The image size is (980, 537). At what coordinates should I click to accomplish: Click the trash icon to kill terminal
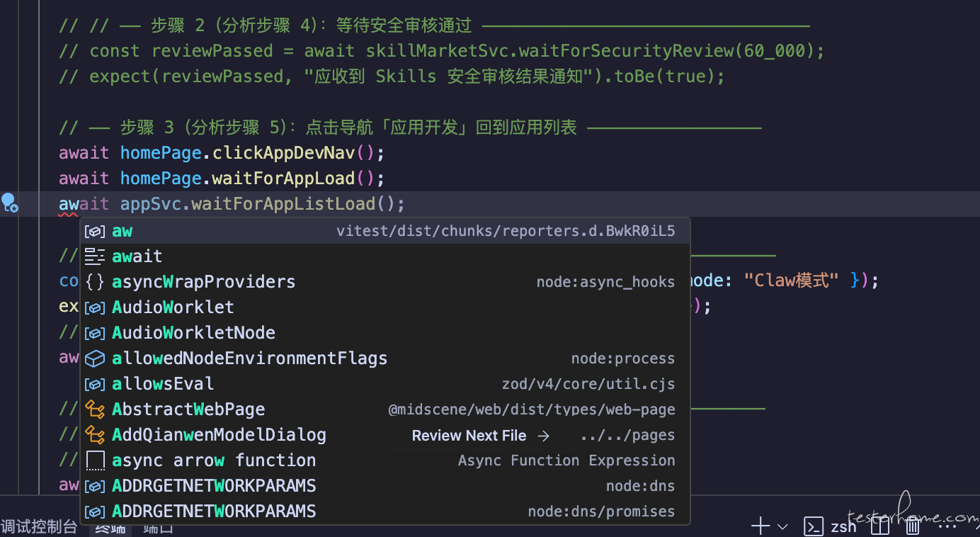tap(913, 526)
